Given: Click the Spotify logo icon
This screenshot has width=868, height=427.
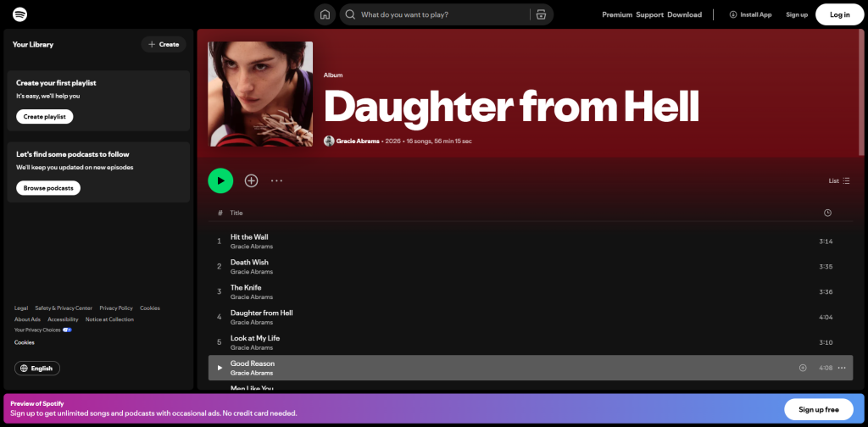Looking at the screenshot, I should [20, 14].
